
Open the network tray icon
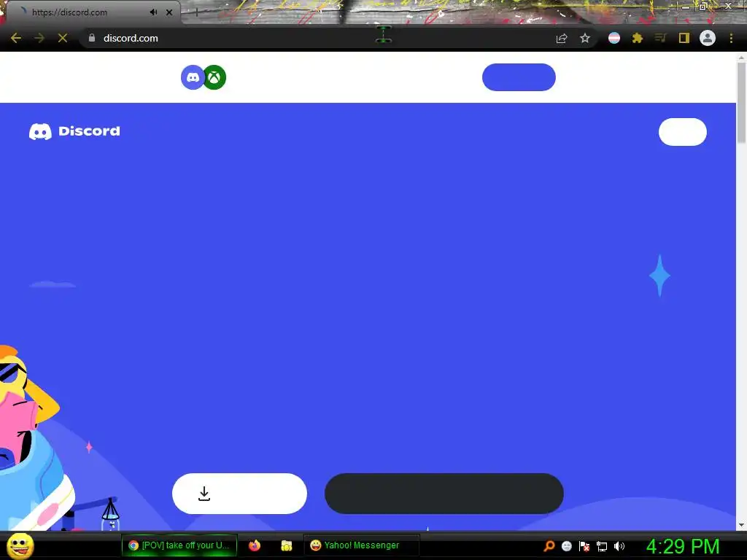click(x=602, y=546)
